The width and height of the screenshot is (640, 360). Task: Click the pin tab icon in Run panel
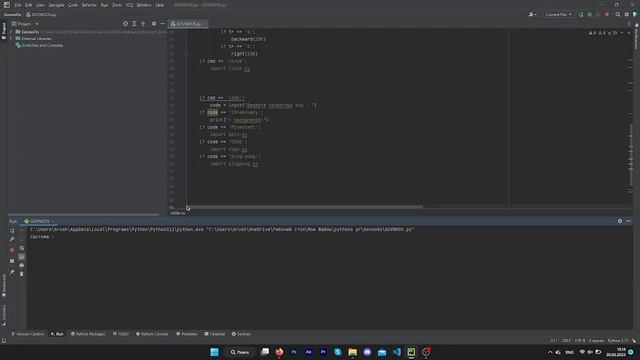coord(12,272)
